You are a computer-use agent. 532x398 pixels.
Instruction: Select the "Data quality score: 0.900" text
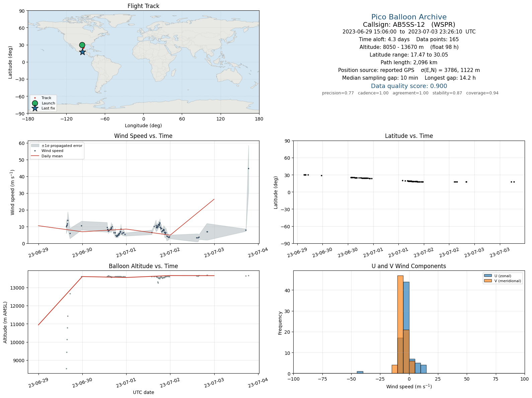pyautogui.click(x=409, y=86)
